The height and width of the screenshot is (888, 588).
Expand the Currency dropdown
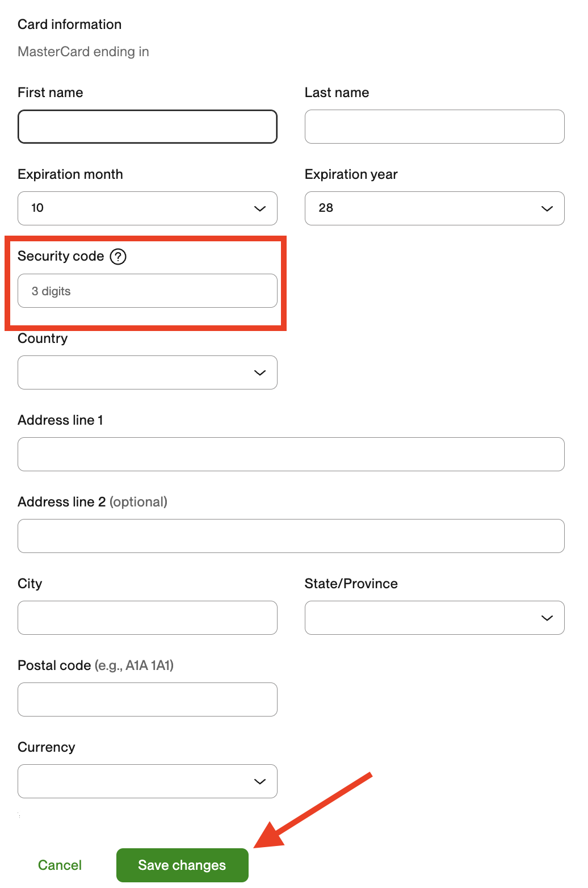click(x=148, y=781)
